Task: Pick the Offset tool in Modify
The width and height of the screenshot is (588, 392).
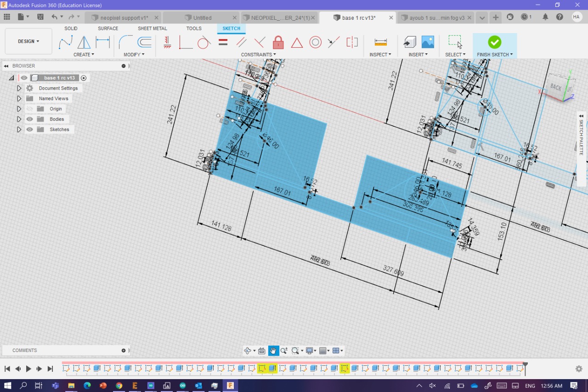Action: (145, 42)
